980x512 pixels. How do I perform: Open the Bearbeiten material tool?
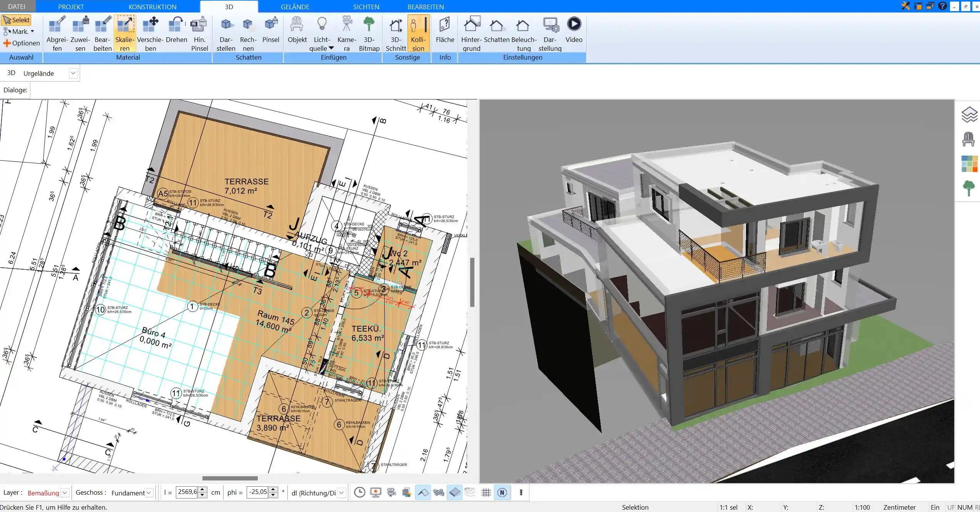102,33
